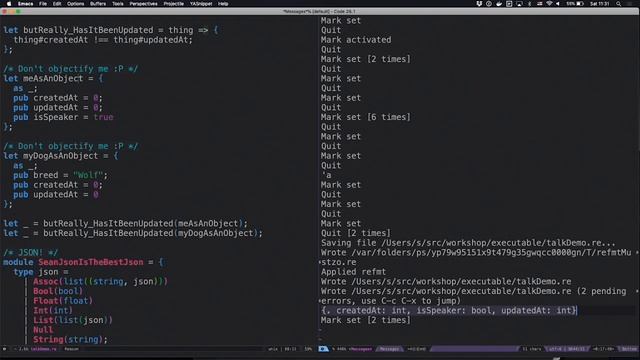
Task: Click the battery status icon
Action: click(x=580, y=4)
